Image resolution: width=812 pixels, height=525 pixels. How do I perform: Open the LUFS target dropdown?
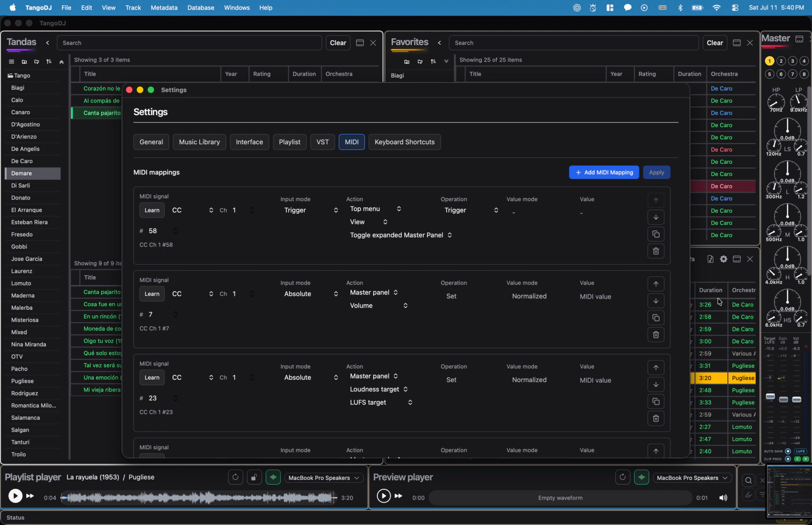pyautogui.click(x=381, y=403)
